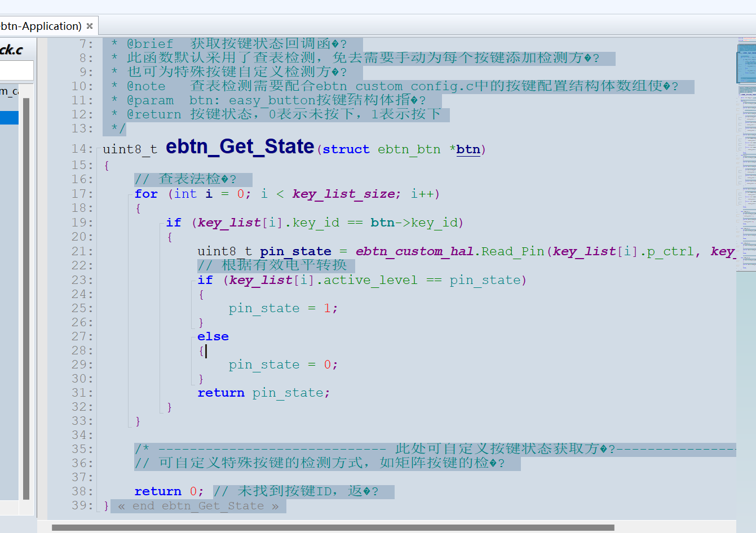This screenshot has width=756, height=533.
Task: Click key_list_size in the for loop
Action: tap(343, 194)
